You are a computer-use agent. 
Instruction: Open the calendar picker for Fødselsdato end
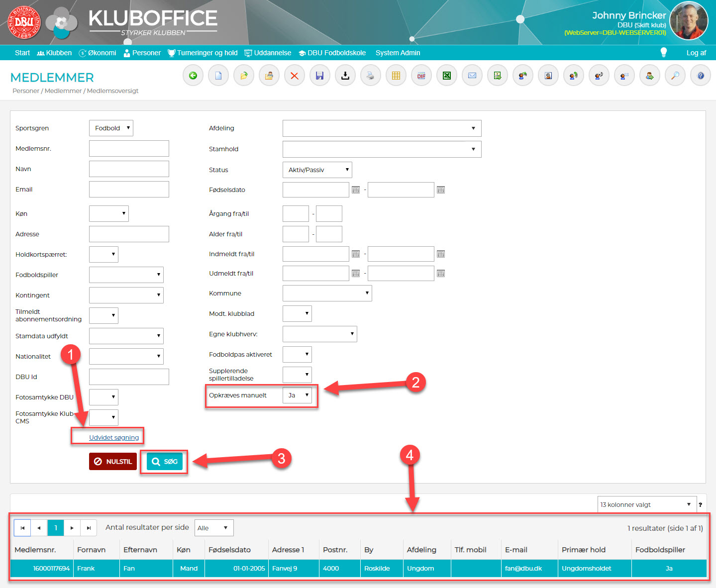(441, 190)
